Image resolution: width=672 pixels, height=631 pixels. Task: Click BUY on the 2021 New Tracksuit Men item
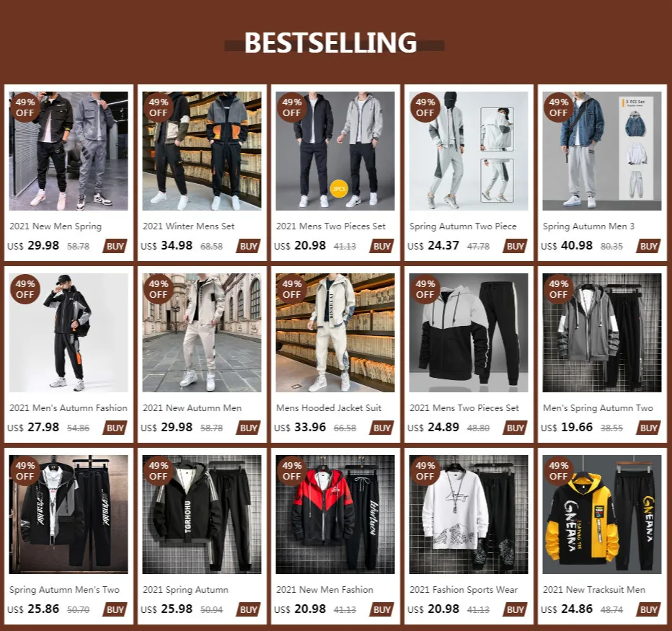[648, 609]
